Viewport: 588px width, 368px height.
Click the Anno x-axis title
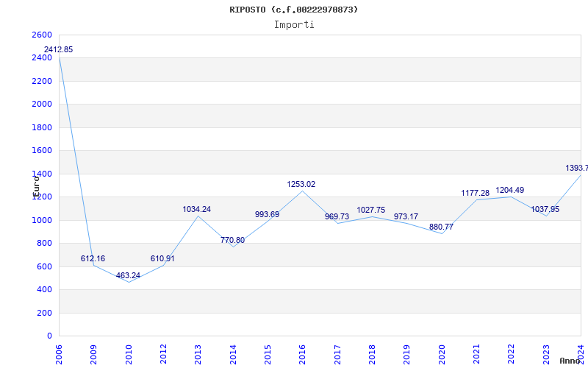point(570,361)
